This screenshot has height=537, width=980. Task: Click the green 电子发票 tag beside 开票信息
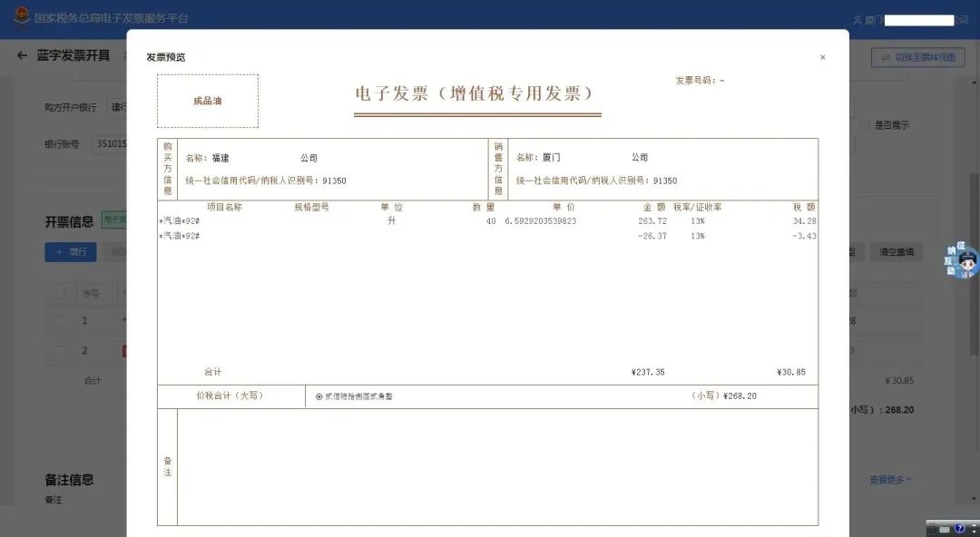point(114,220)
